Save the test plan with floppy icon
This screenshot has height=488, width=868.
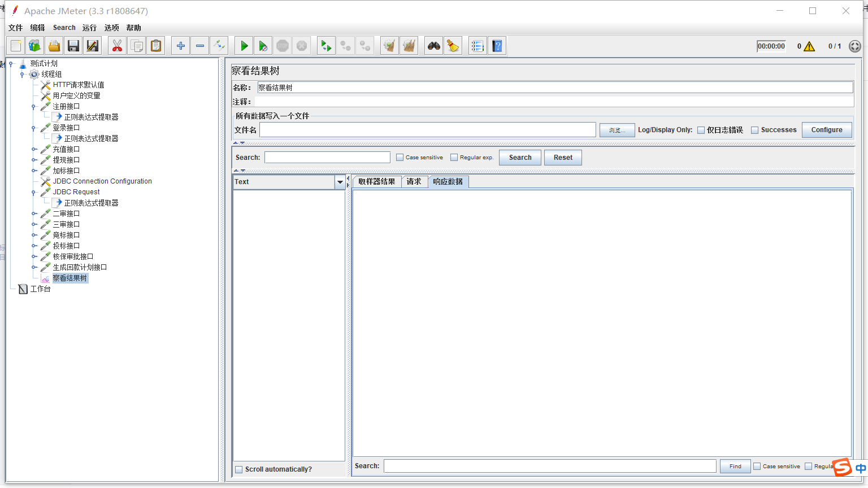pyautogui.click(x=73, y=46)
